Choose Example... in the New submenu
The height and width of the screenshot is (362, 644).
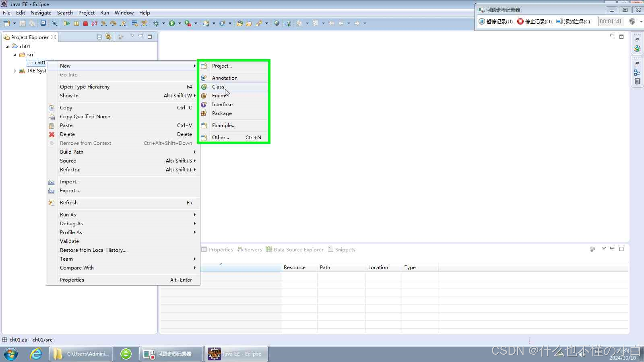point(234,125)
